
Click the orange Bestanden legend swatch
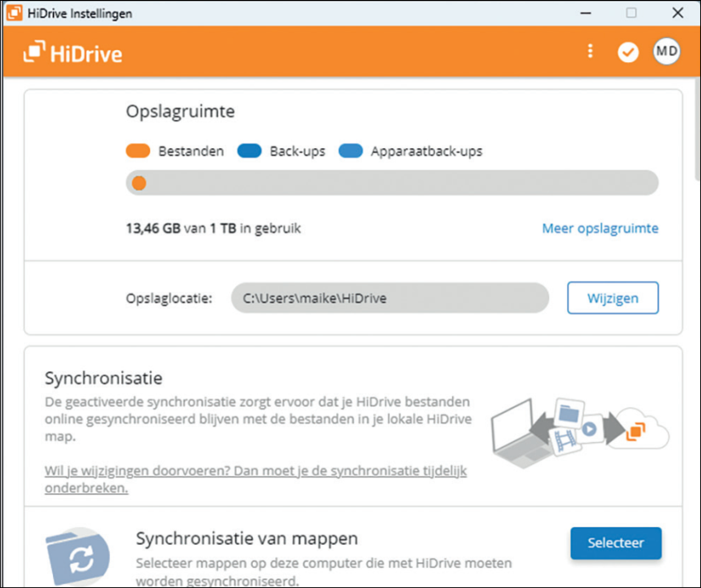click(138, 151)
